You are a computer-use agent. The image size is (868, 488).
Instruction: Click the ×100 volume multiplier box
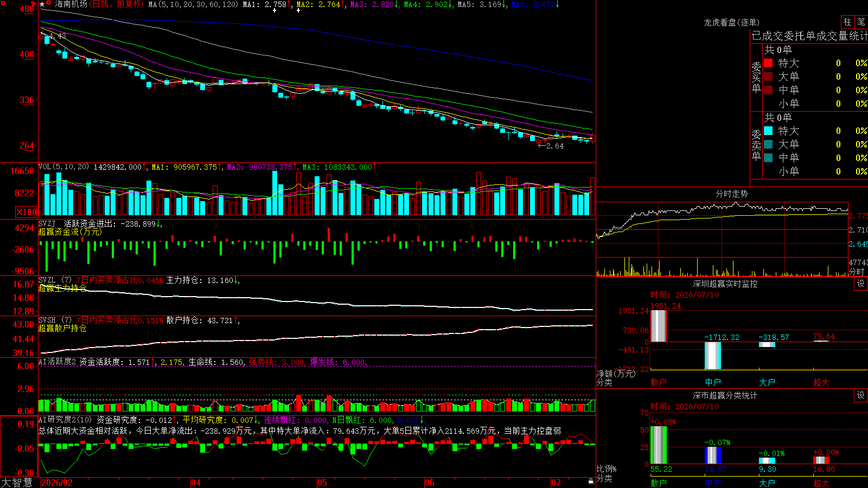27,212
